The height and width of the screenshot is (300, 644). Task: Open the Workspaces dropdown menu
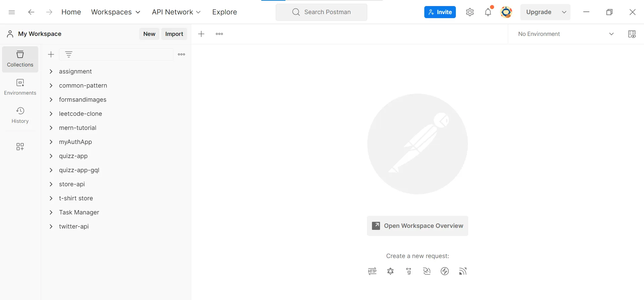point(116,12)
